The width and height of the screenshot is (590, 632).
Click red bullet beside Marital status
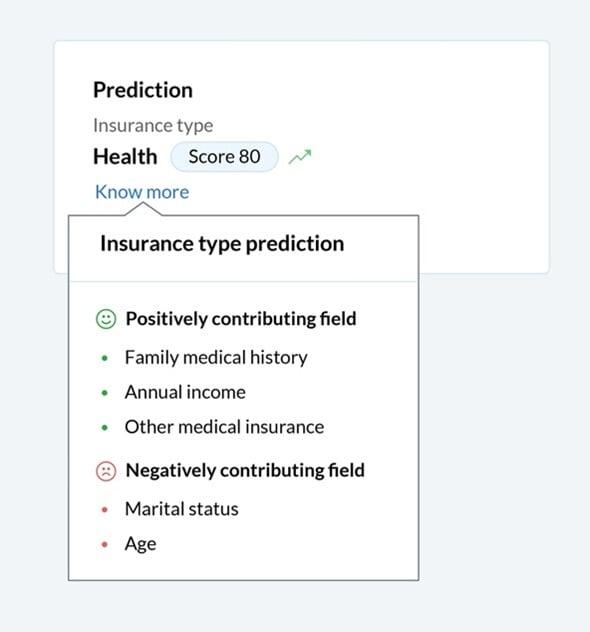pyautogui.click(x=105, y=509)
